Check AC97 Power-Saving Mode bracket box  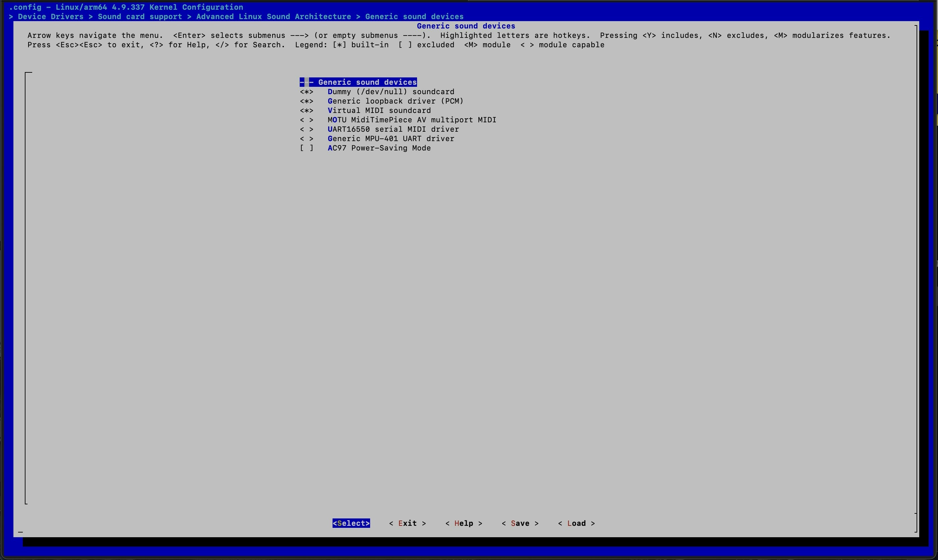pos(306,148)
